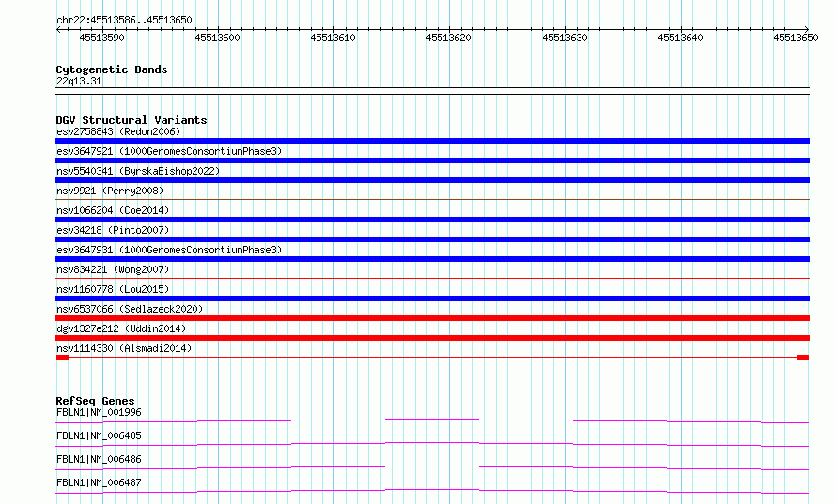The height and width of the screenshot is (504, 836).
Task: Open variant nsv5540341 (ByrskaBishop2022) label
Action: click(138, 171)
